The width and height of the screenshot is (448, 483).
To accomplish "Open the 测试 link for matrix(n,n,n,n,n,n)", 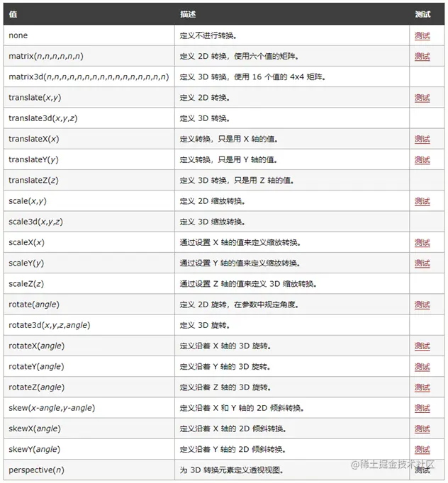I will pos(422,56).
